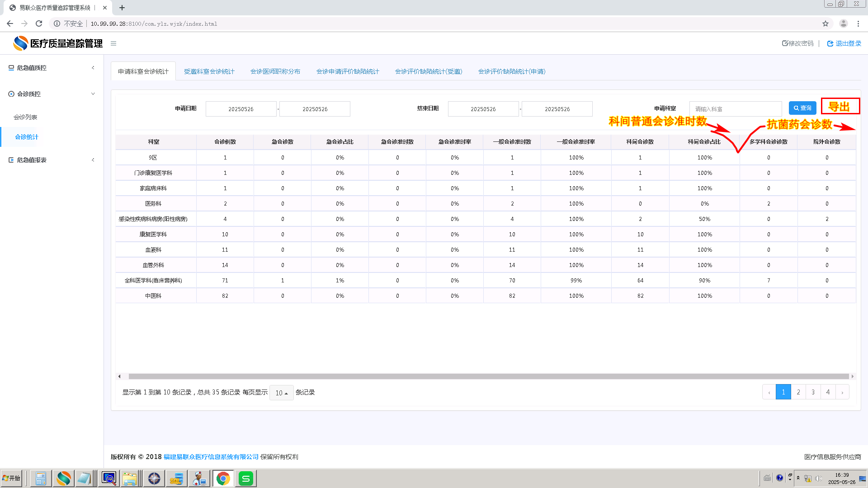The height and width of the screenshot is (488, 868).
Task: Switch to the 受邀科室会诊统计 tab
Action: point(209,71)
